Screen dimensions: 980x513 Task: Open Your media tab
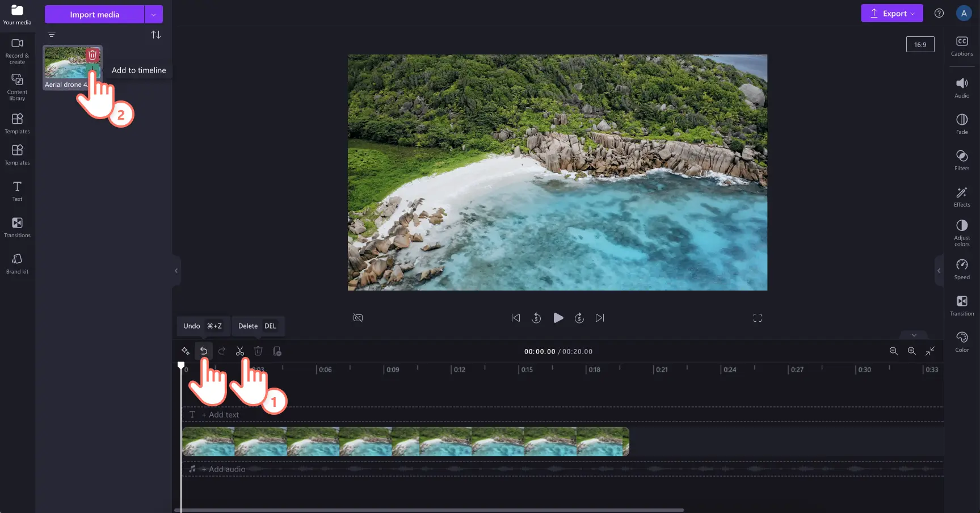tap(17, 14)
